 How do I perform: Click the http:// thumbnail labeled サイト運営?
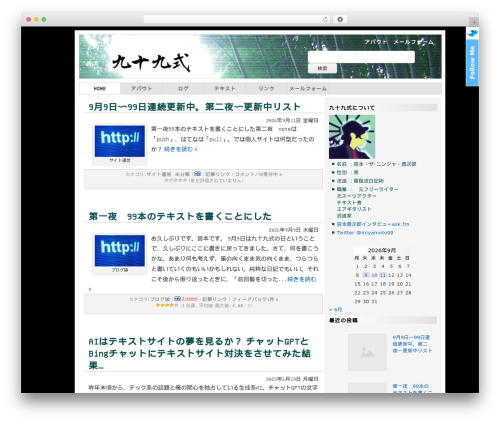pyautogui.click(x=120, y=141)
